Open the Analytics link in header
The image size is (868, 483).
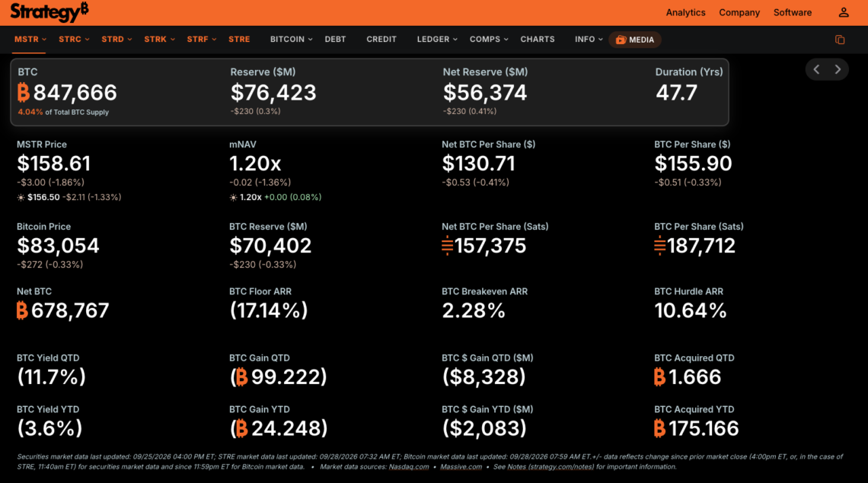(x=685, y=12)
